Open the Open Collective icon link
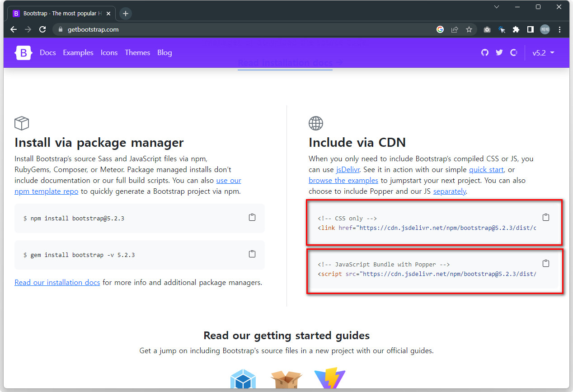573x392 pixels. coord(514,53)
